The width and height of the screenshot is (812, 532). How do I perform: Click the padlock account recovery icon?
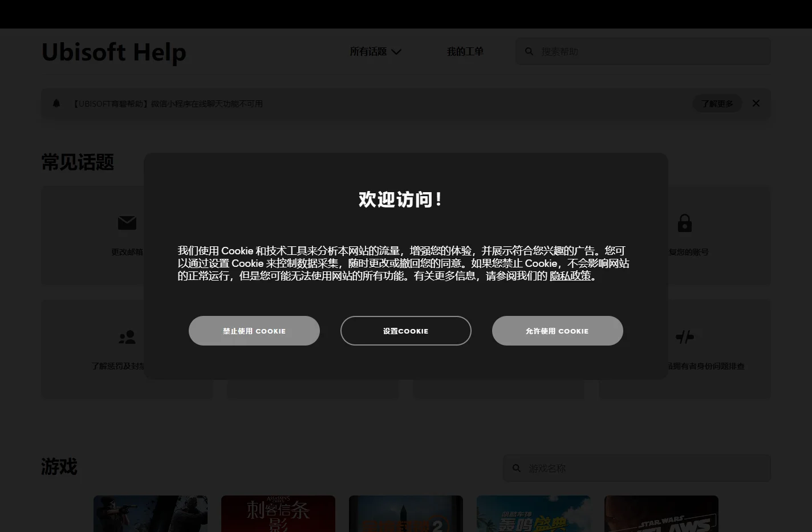(684, 223)
